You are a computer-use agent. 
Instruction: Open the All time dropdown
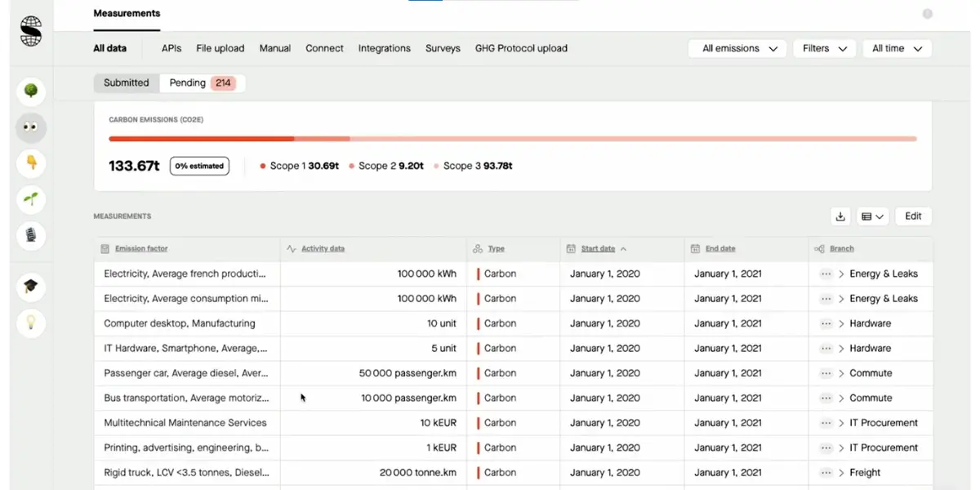[897, 48]
